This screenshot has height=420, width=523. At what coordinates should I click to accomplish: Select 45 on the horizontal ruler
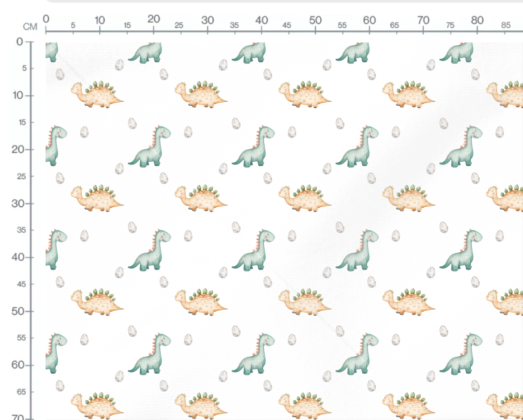point(287,25)
